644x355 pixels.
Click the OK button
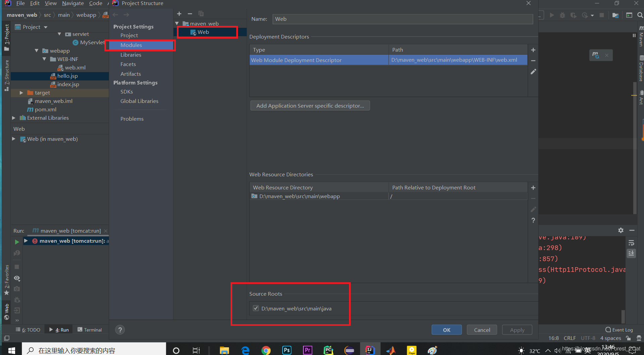click(x=446, y=330)
